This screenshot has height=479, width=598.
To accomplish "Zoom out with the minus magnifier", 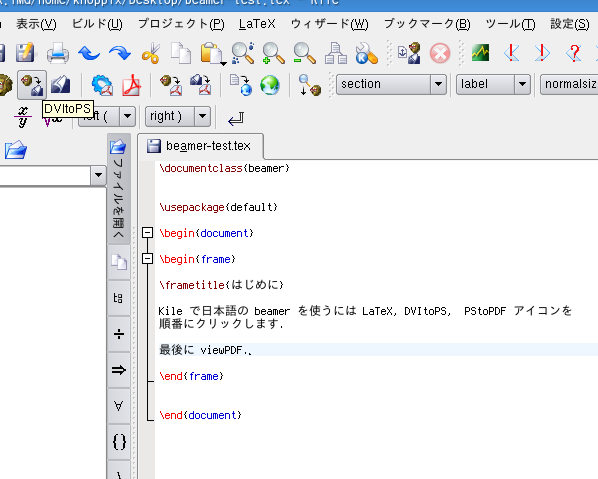I will coord(305,53).
